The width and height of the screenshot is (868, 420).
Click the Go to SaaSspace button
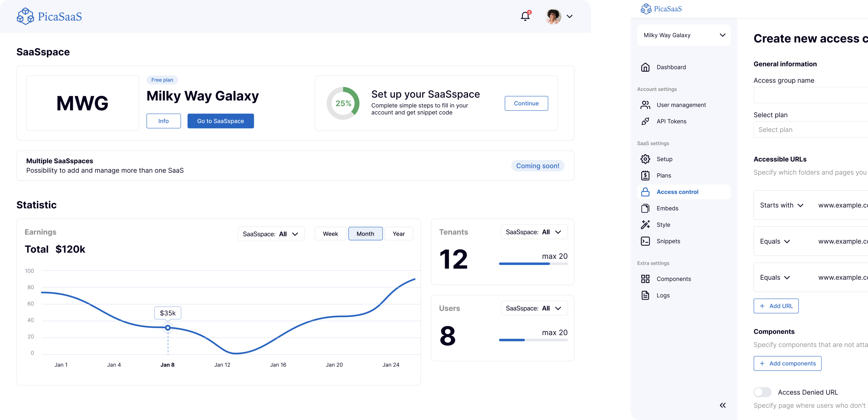point(220,121)
